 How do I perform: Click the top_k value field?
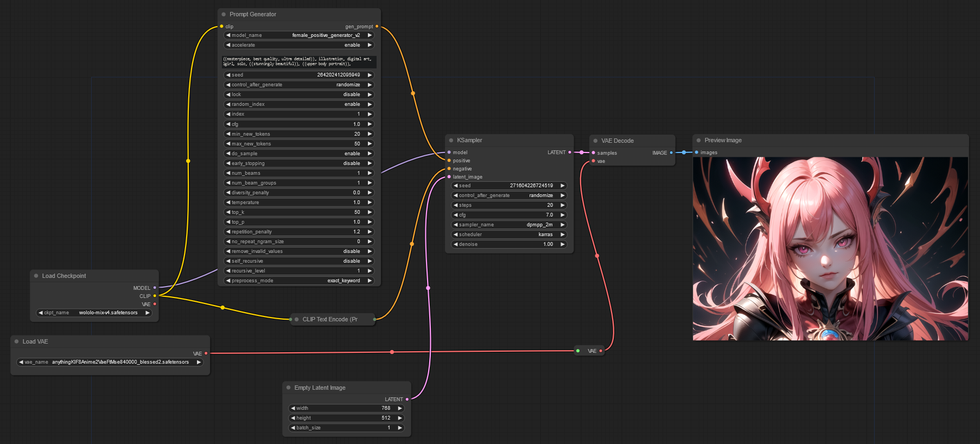[x=299, y=212]
